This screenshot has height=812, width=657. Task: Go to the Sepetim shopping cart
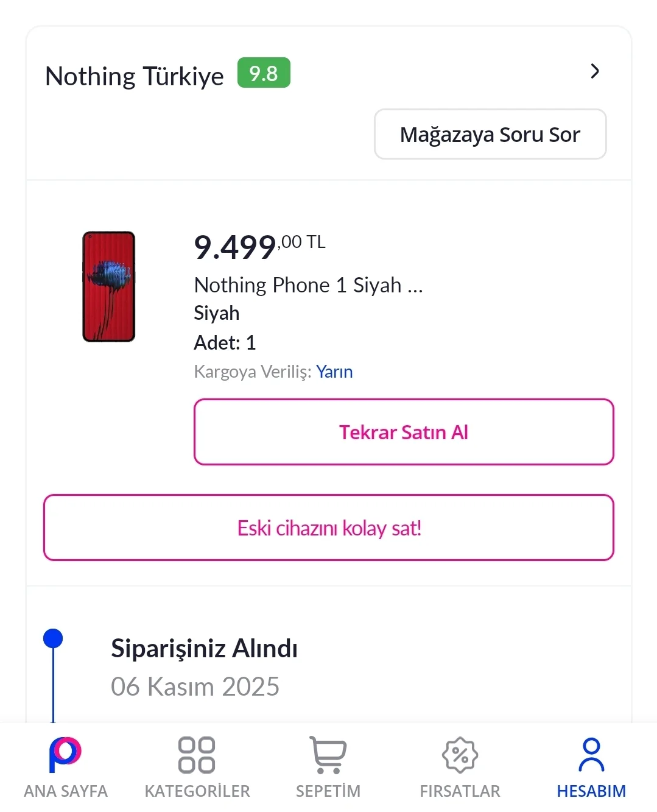point(328,766)
